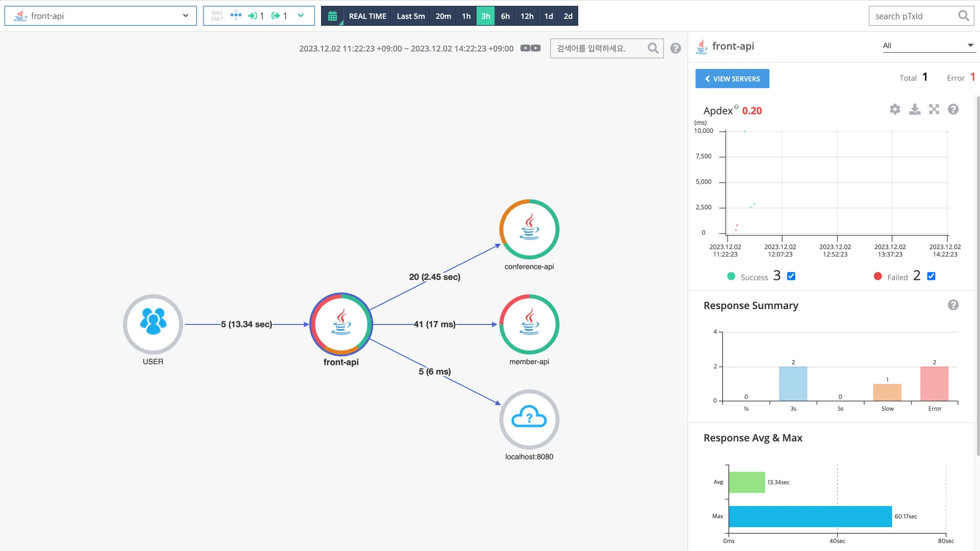Viewport: 980px width, 551px height.
Task: Open help for Response Summary
Action: 953,305
